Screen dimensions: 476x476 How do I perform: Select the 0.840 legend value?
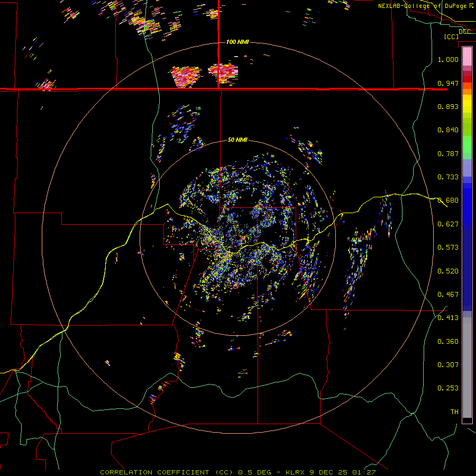coord(448,130)
